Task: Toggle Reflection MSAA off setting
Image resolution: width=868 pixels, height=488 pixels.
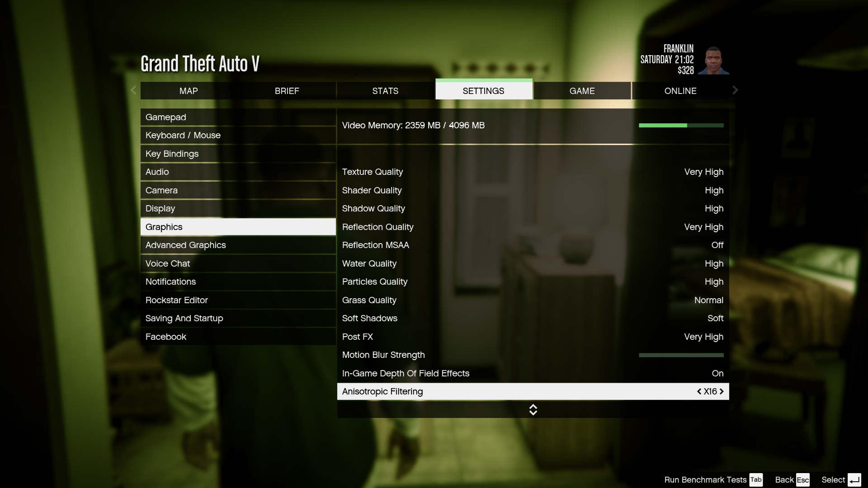Action: click(718, 245)
